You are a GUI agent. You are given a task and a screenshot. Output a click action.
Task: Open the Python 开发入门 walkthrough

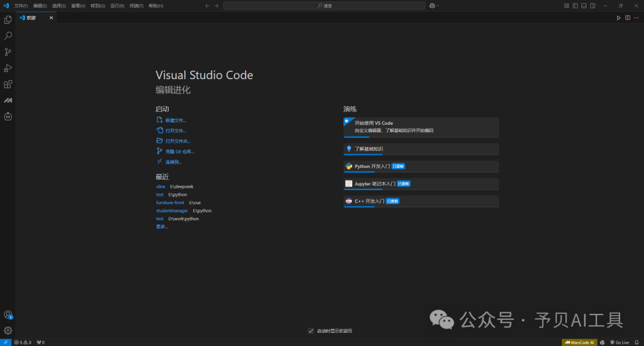pos(421,166)
